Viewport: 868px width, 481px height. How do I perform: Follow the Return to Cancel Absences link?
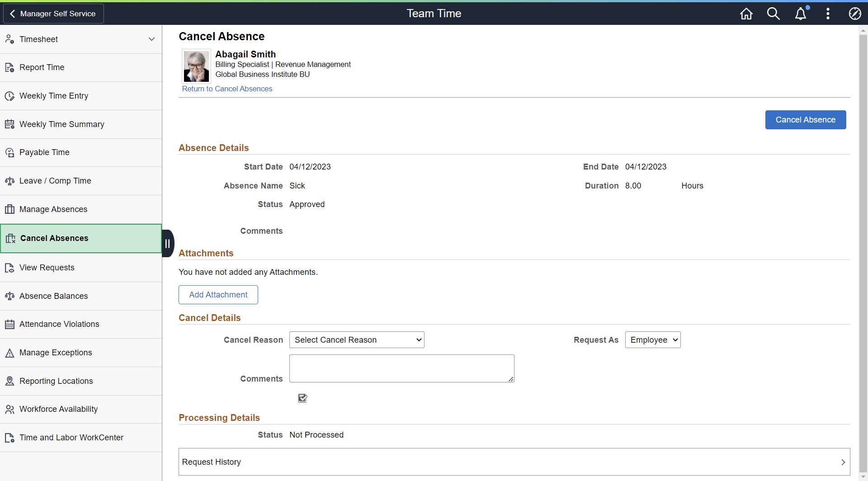227,89
